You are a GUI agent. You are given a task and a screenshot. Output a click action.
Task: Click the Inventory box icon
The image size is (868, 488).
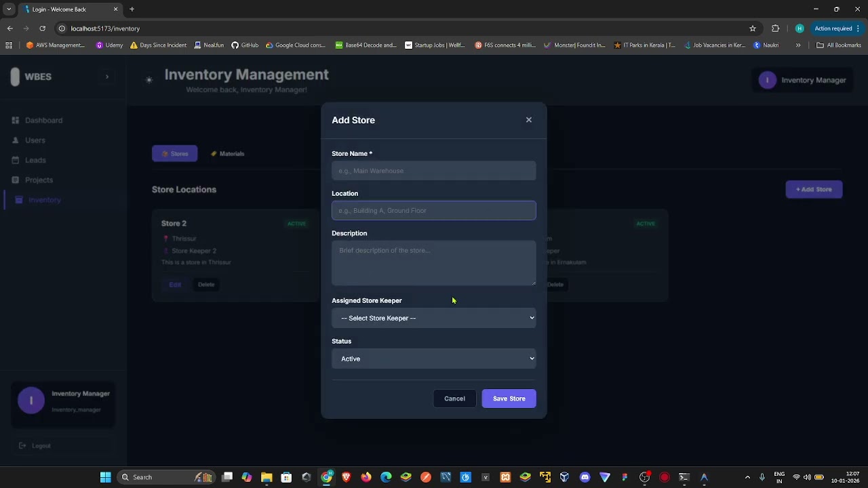click(x=19, y=200)
